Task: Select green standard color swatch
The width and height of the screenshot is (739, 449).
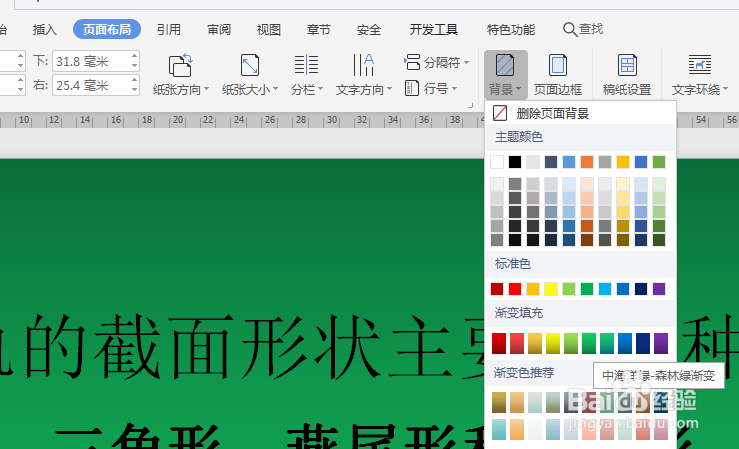Action: pos(587,289)
